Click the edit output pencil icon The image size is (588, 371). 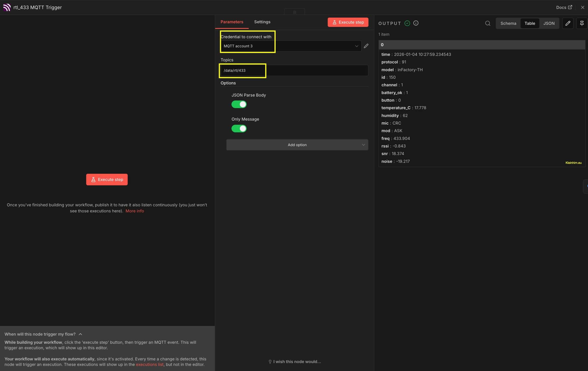click(x=568, y=23)
